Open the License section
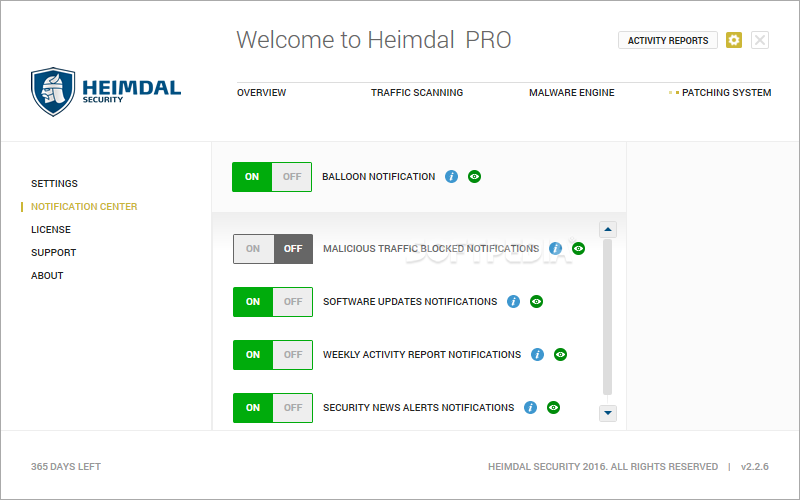This screenshot has width=800, height=500. 51,230
